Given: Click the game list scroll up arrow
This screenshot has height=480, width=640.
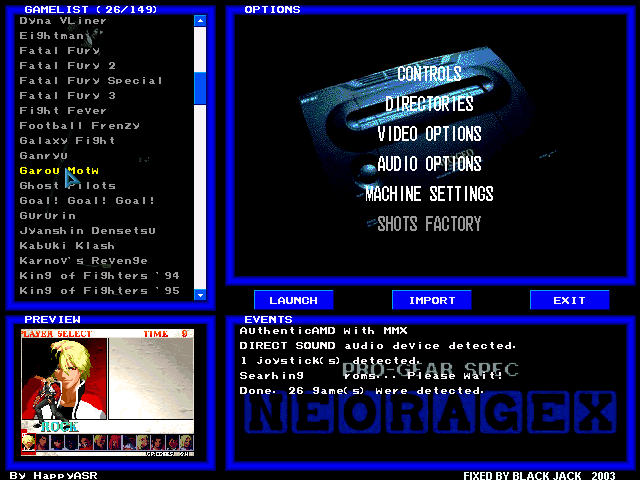Looking at the screenshot, I should (200, 21).
